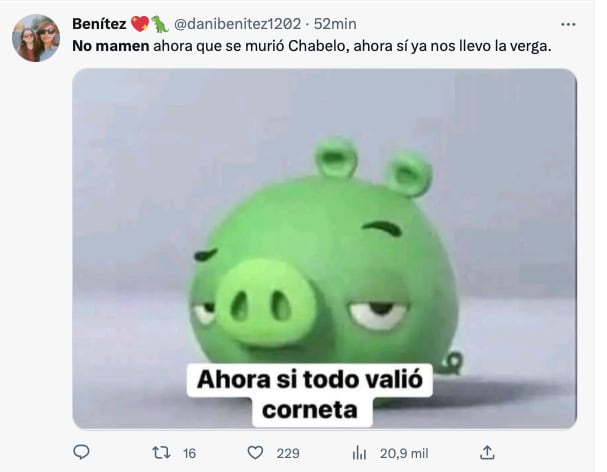
Task: Open the green pig meme image
Action: pyautogui.click(x=324, y=249)
